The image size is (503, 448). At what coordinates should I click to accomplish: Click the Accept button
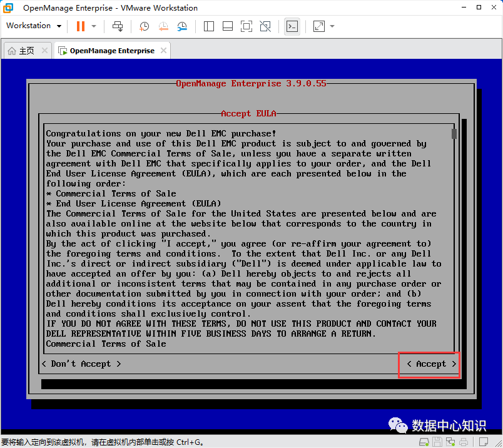coord(431,364)
